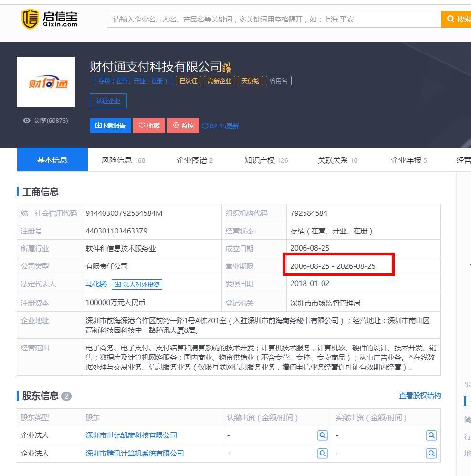Click the 工商信息 section heading
Screen dimensions: 471x476
click(x=41, y=191)
